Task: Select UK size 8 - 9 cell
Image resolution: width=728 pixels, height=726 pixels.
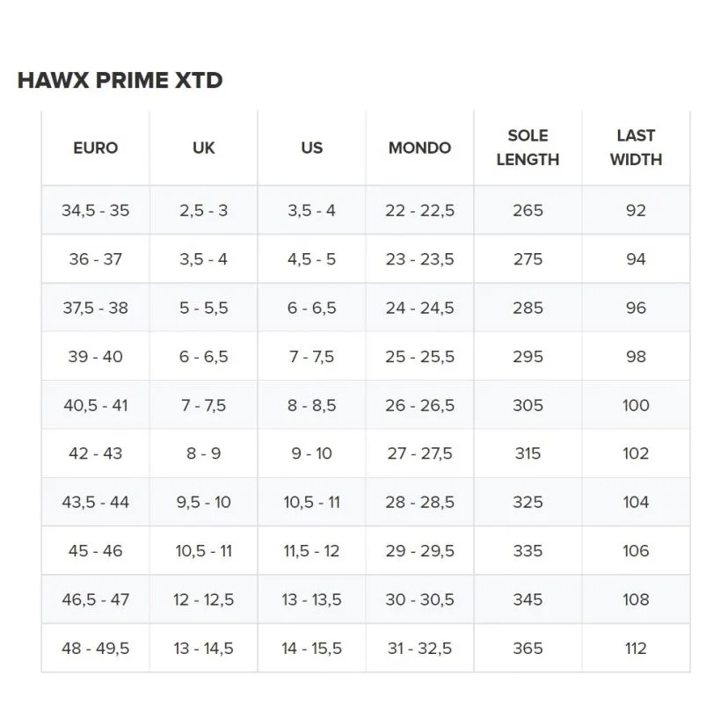Action: click(203, 454)
